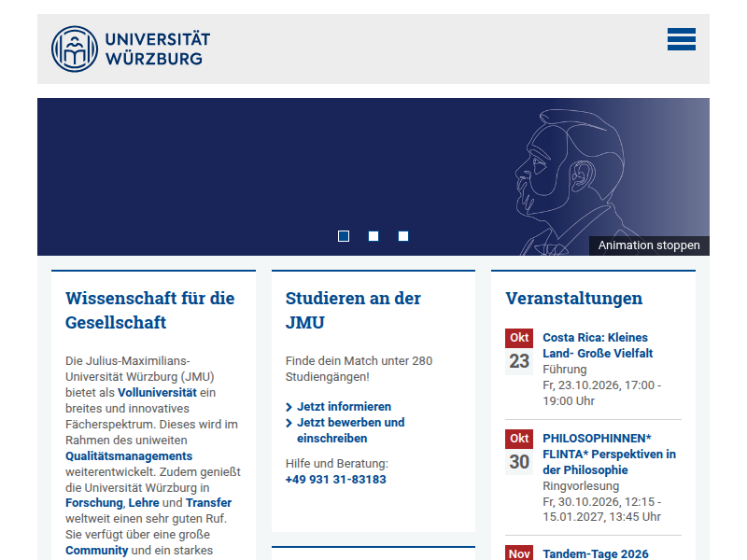Click the Okt 30 date badge

pyautogui.click(x=519, y=453)
